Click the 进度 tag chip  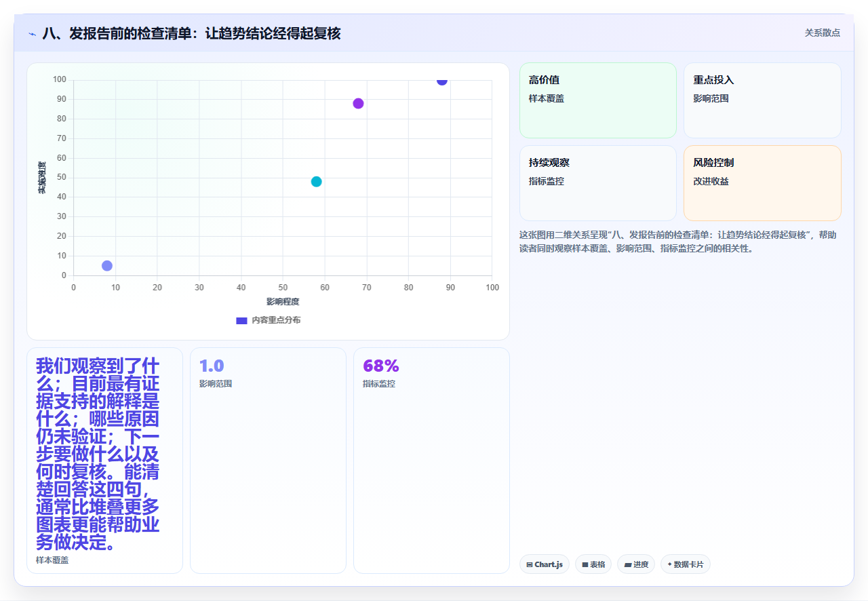pyautogui.click(x=636, y=564)
